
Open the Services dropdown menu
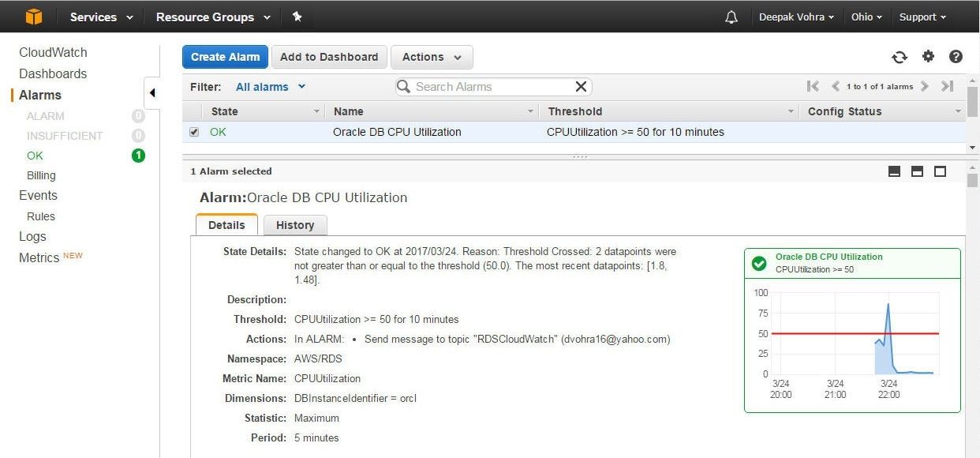(102, 17)
